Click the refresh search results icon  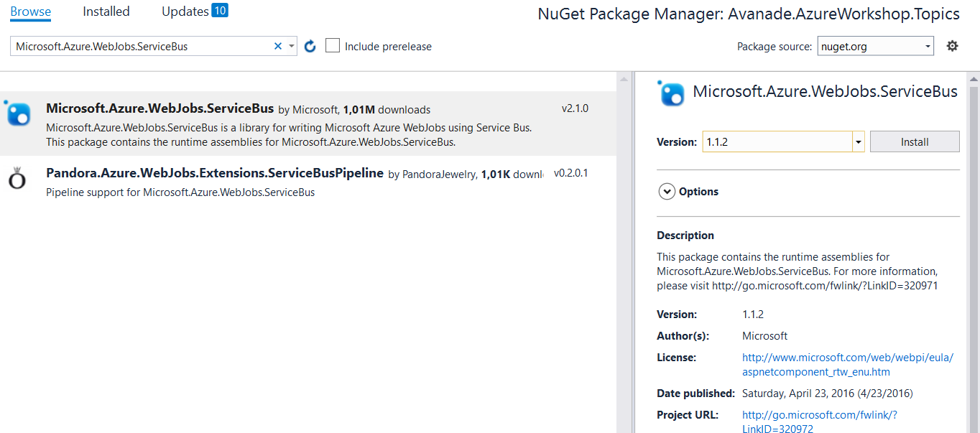click(x=310, y=47)
